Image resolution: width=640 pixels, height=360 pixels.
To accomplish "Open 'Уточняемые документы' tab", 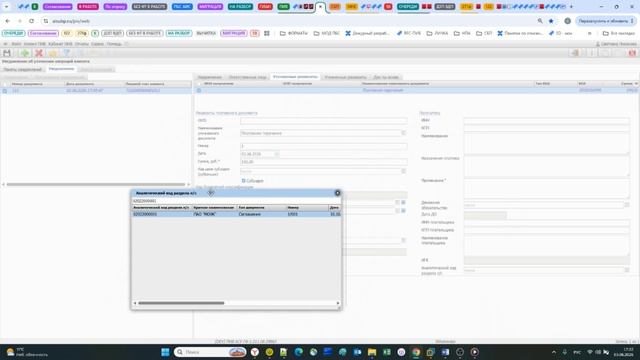I will point(295,77).
